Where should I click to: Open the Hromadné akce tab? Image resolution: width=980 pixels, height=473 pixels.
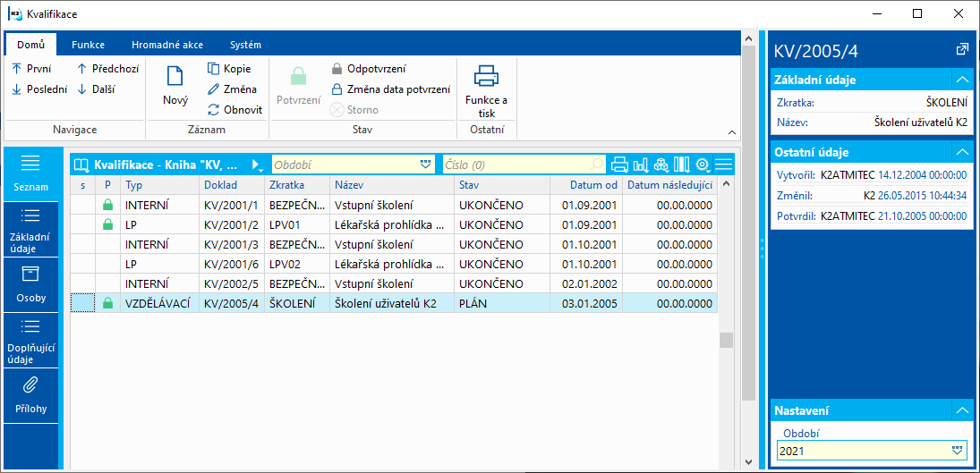168,45
